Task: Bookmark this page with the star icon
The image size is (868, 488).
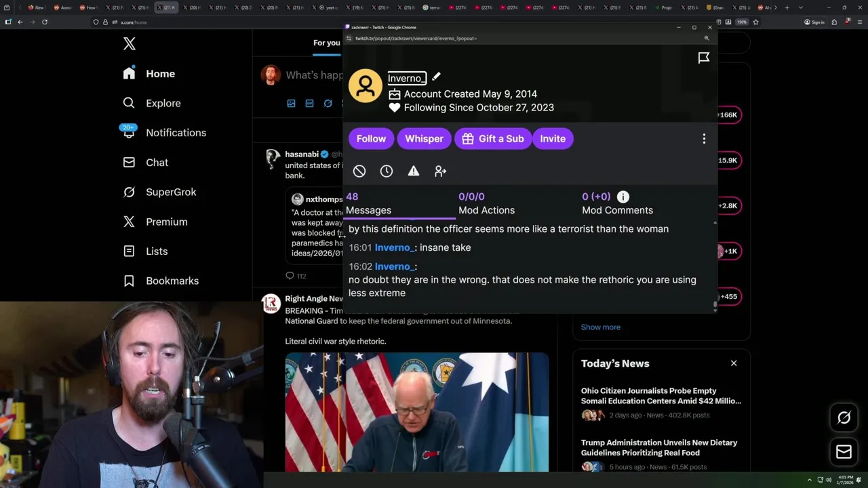Action: pos(755,22)
